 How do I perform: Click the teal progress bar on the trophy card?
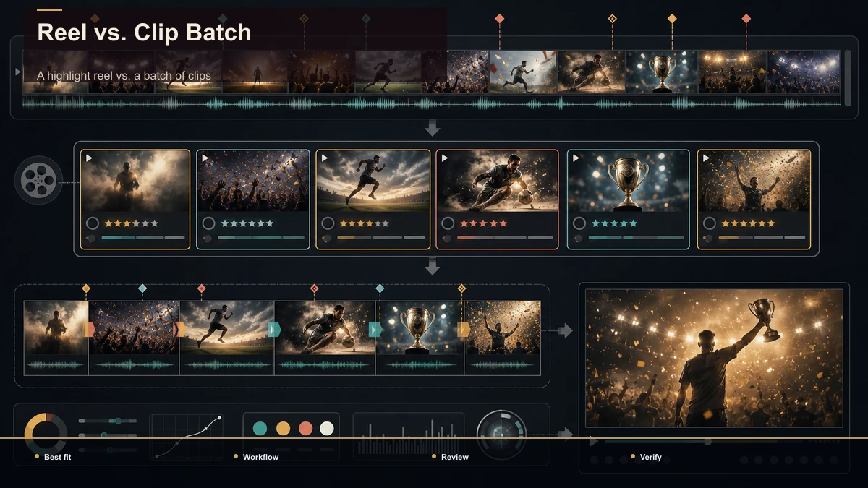click(x=637, y=237)
